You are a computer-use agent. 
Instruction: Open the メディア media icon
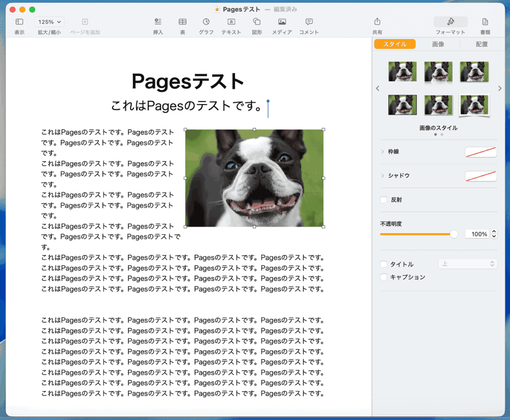(282, 22)
